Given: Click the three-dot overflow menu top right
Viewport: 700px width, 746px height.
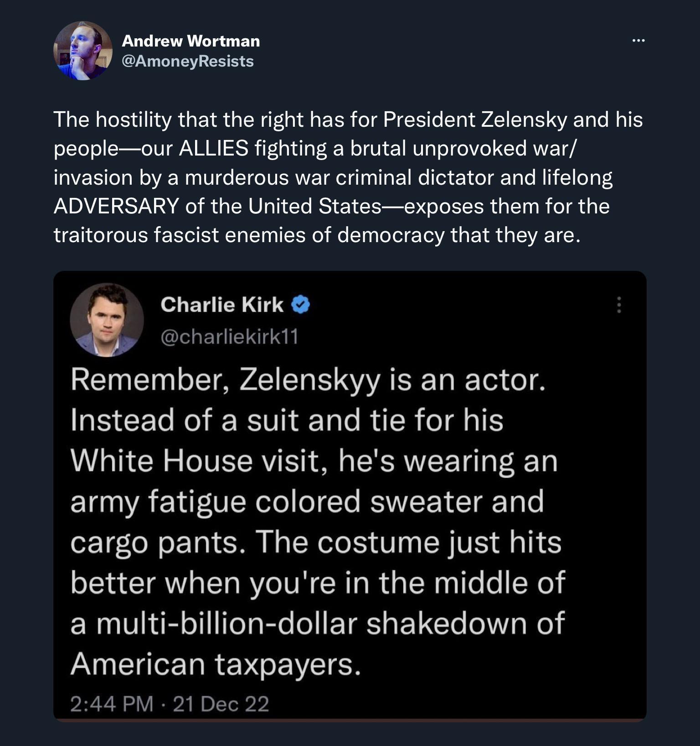Looking at the screenshot, I should coord(638,40).
